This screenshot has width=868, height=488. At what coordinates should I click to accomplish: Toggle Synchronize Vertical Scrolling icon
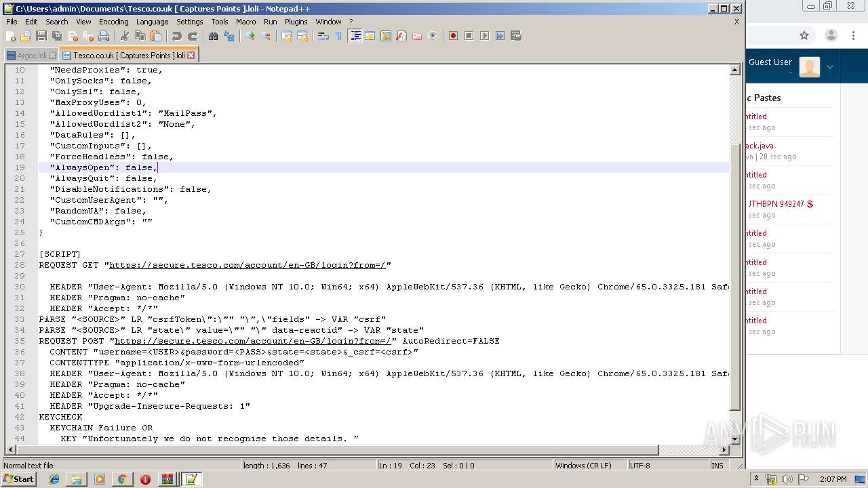(x=287, y=36)
